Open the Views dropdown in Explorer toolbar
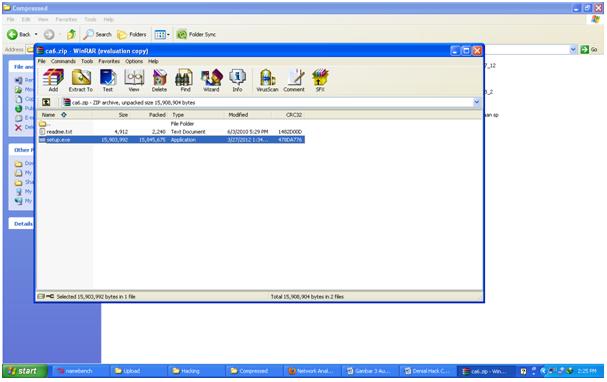 pyautogui.click(x=162, y=34)
